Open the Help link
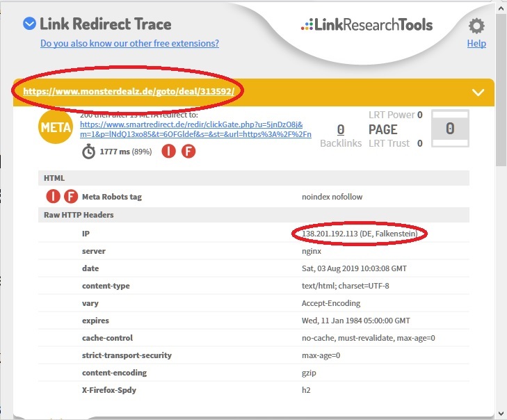 tap(476, 43)
